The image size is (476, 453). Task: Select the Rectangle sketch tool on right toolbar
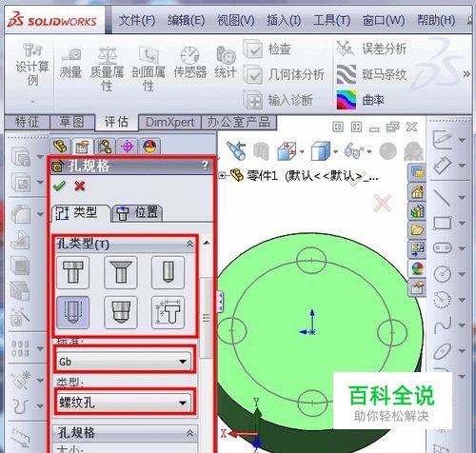tap(443, 223)
